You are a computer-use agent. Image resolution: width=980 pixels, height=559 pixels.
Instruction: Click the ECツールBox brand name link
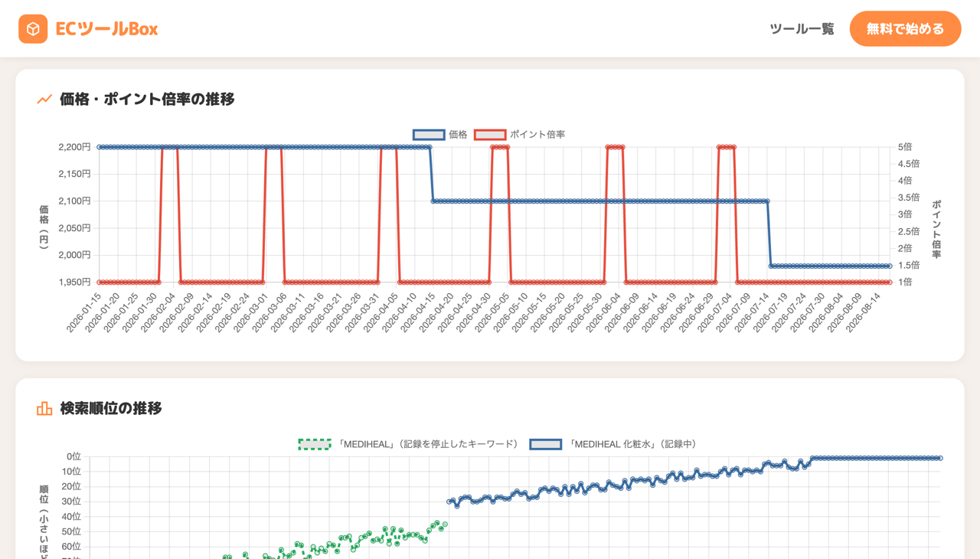coord(106,29)
